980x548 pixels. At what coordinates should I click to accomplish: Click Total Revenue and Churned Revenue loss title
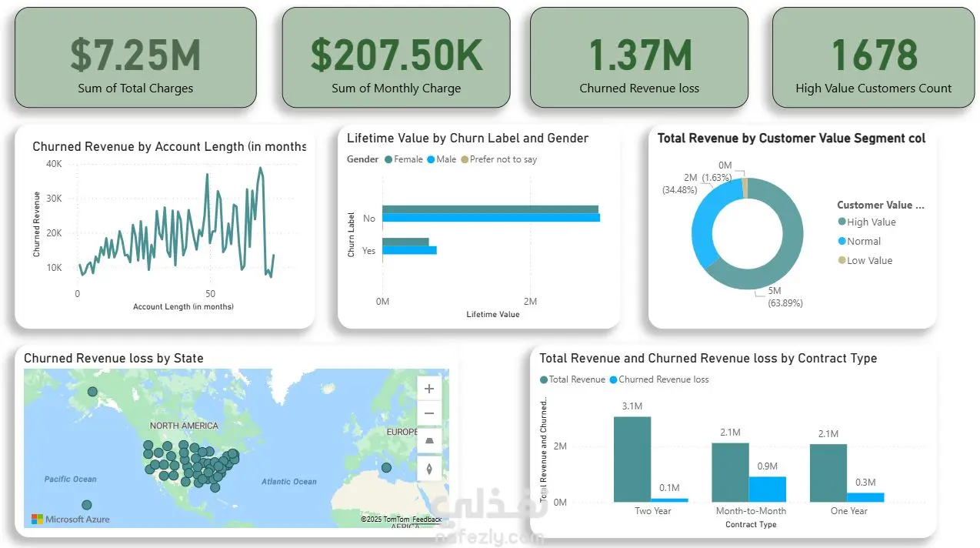click(708, 358)
